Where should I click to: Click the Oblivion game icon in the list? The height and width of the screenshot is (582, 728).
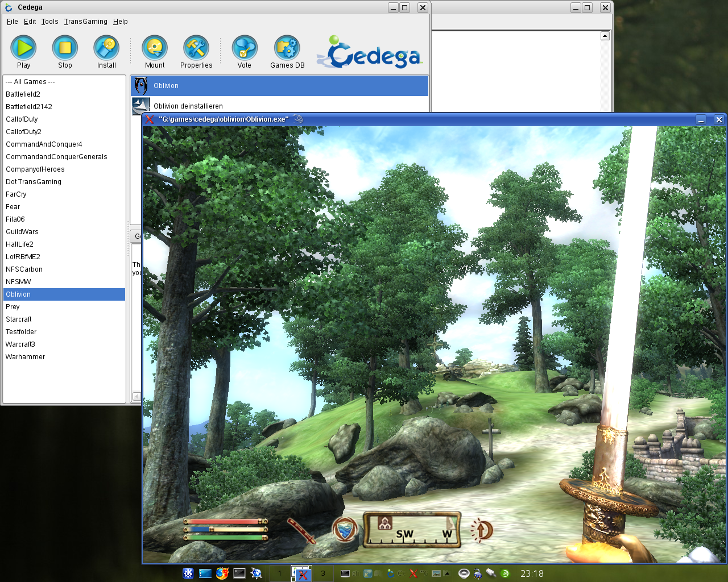coord(140,85)
